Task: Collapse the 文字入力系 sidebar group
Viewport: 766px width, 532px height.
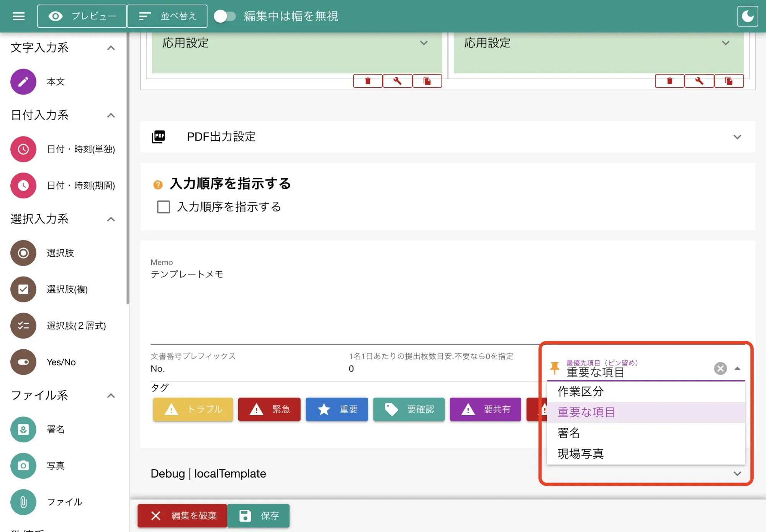Action: coord(111,48)
